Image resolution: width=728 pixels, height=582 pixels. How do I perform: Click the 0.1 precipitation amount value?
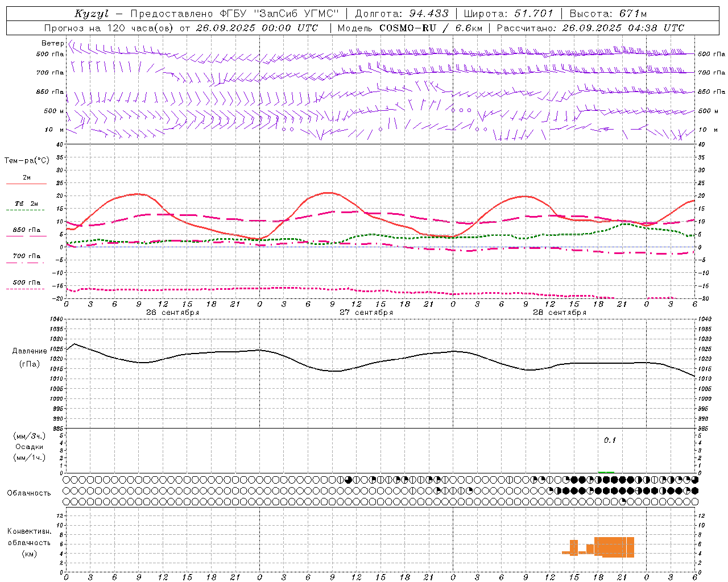610,440
